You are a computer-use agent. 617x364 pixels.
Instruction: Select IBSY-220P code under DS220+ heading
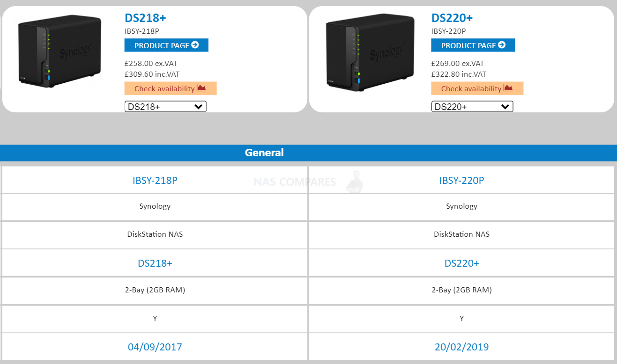(x=449, y=31)
